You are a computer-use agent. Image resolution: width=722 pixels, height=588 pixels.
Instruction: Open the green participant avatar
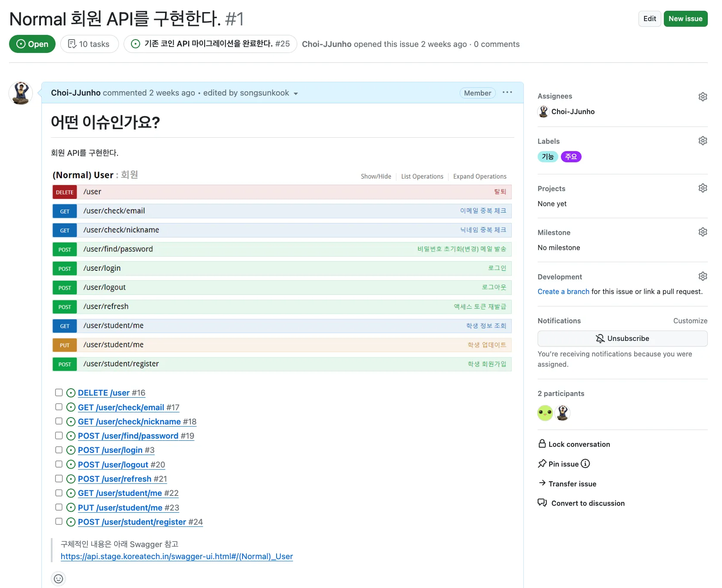tap(545, 413)
